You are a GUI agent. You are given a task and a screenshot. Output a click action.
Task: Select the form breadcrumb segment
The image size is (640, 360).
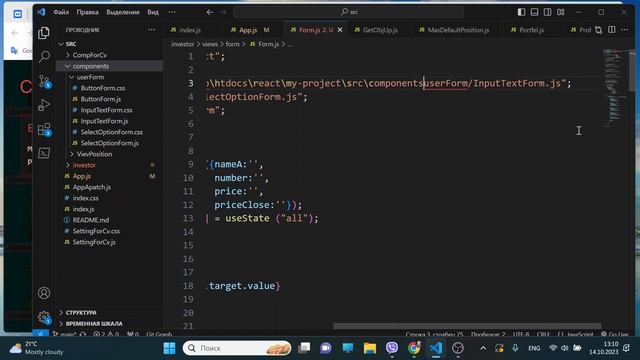pyautogui.click(x=233, y=44)
